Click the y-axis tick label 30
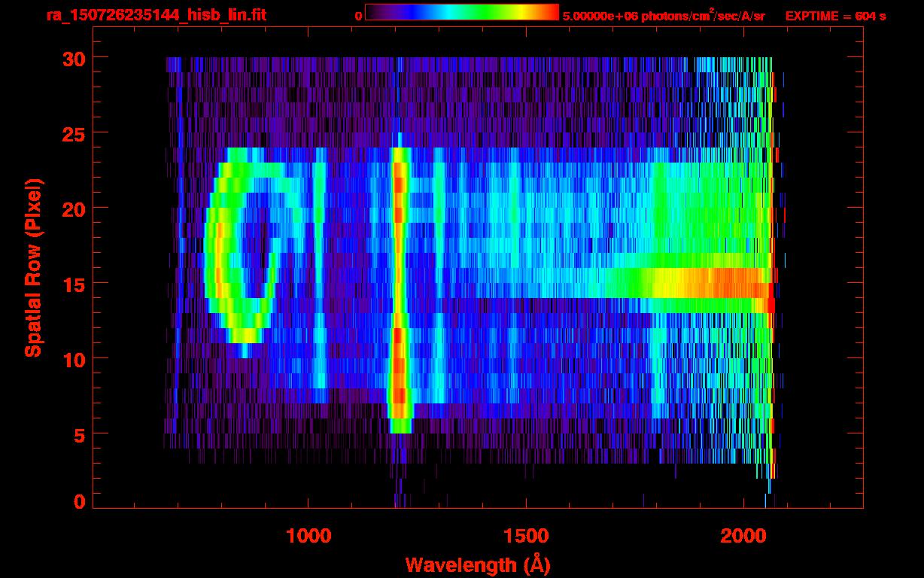This screenshot has width=924, height=578. pos(74,58)
